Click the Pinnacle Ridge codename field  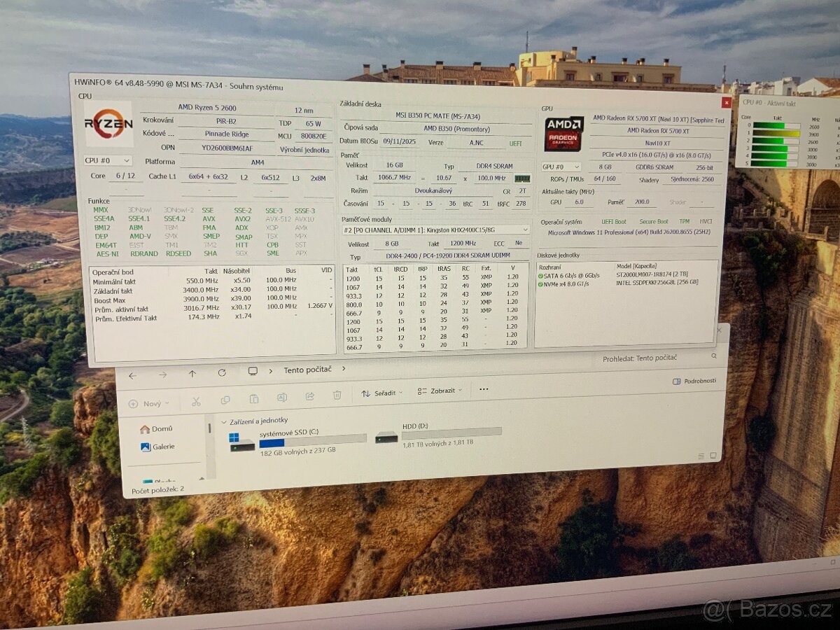click(x=226, y=133)
